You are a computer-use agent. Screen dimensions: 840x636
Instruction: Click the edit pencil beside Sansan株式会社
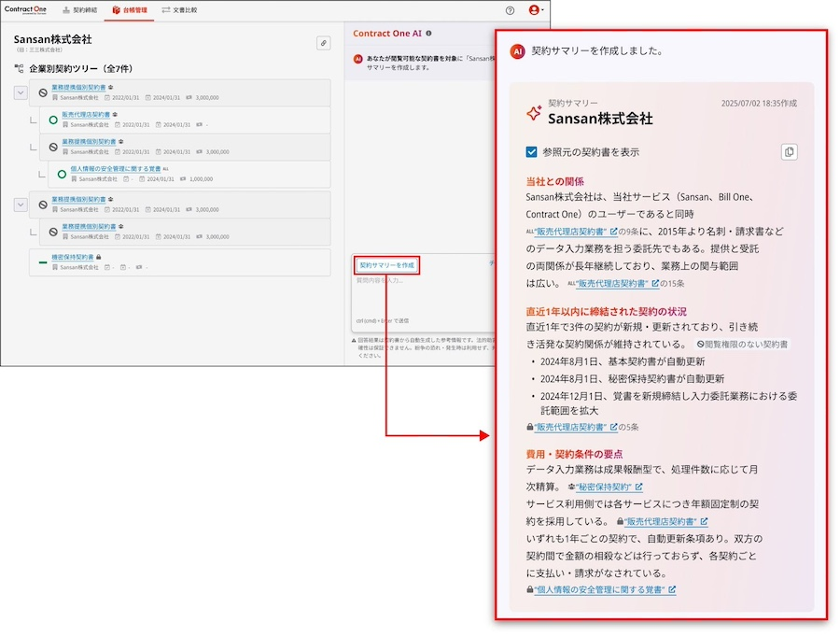point(323,43)
